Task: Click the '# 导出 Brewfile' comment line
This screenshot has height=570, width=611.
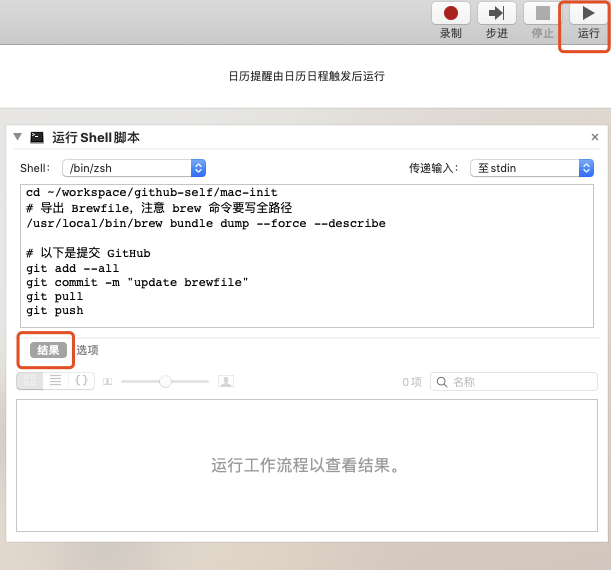Action: coord(159,208)
